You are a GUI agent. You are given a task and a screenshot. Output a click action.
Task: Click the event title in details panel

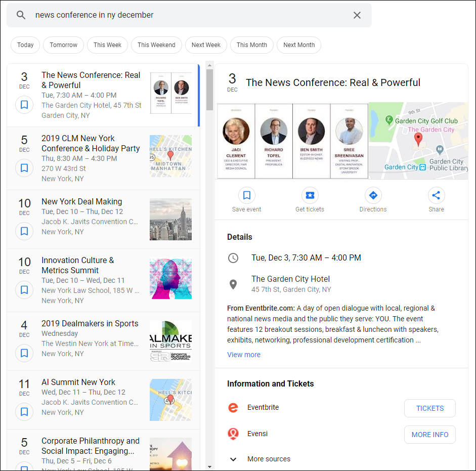pyautogui.click(x=333, y=82)
